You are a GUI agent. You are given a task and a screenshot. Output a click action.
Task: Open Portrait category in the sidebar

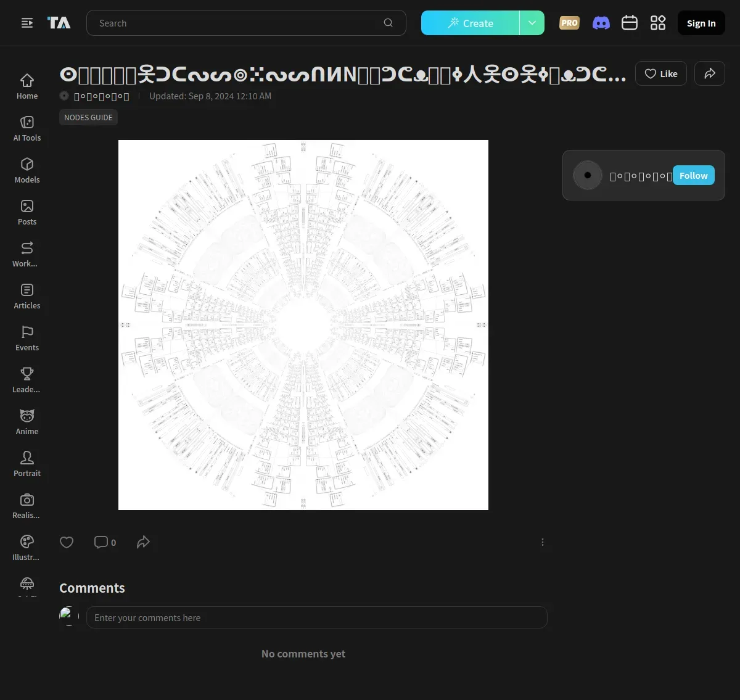pos(27,464)
